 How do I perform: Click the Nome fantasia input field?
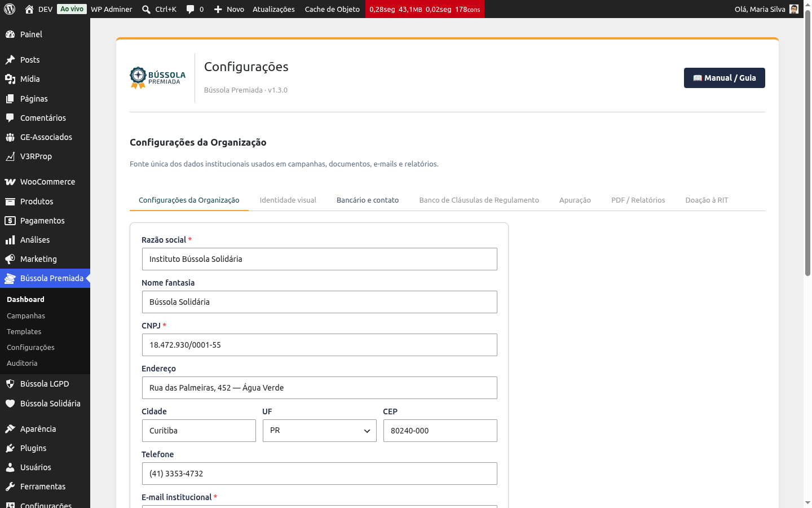point(320,302)
